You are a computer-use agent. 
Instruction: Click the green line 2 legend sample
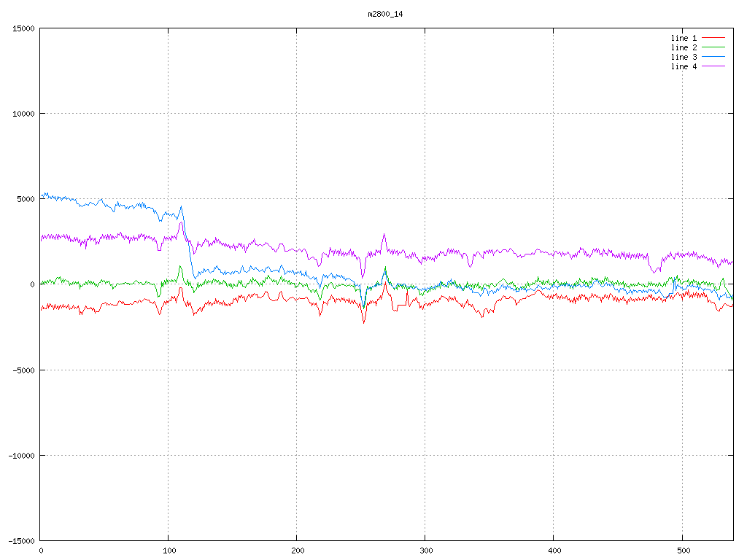point(713,47)
